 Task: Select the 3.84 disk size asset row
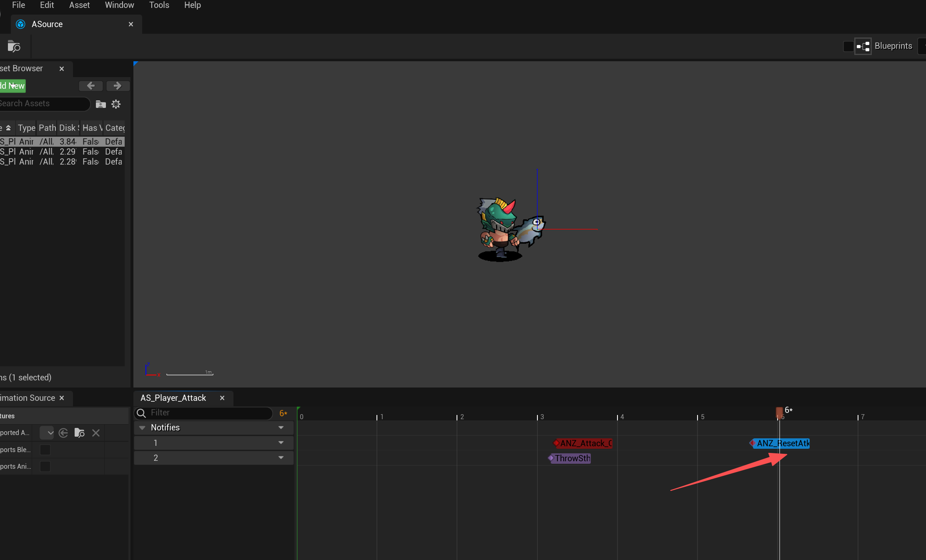click(x=62, y=142)
